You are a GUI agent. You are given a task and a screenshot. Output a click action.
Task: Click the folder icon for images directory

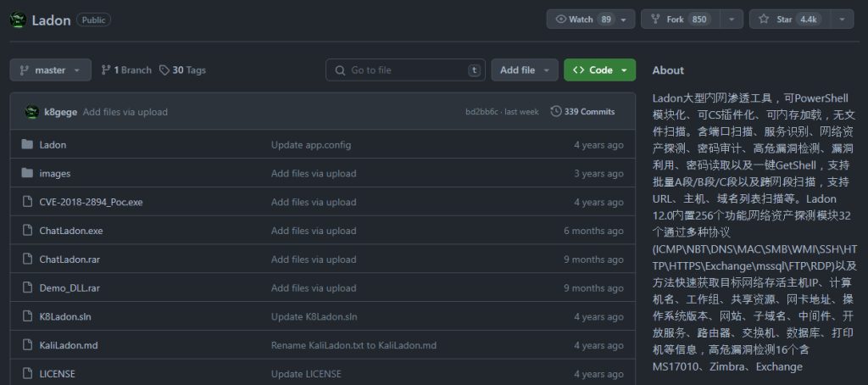[x=27, y=173]
